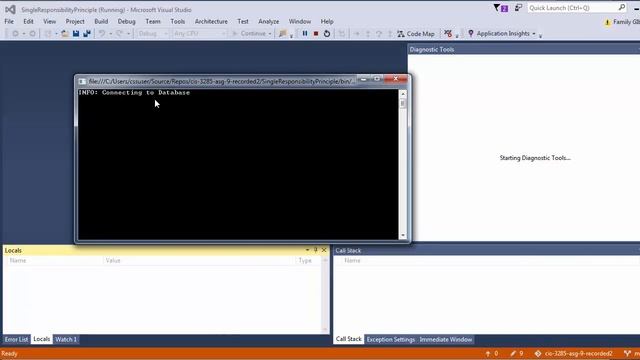Click the Family account warning icon
640x360 pixels.
[607, 22]
